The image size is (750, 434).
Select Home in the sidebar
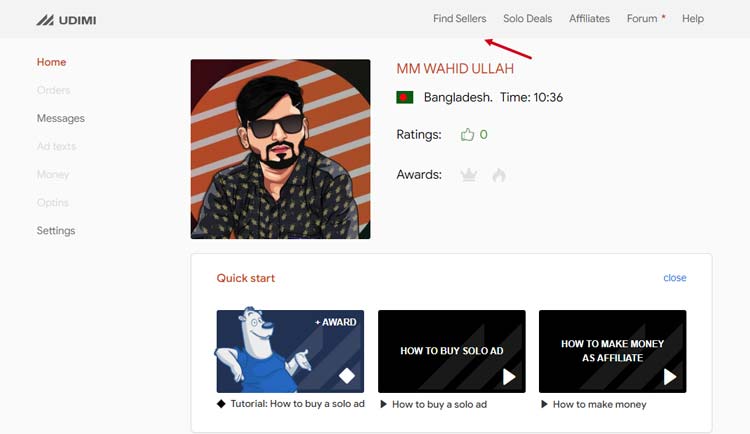coord(52,62)
